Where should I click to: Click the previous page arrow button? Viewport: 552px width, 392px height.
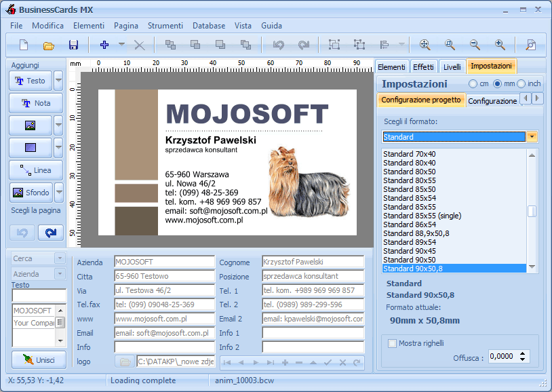point(22,233)
